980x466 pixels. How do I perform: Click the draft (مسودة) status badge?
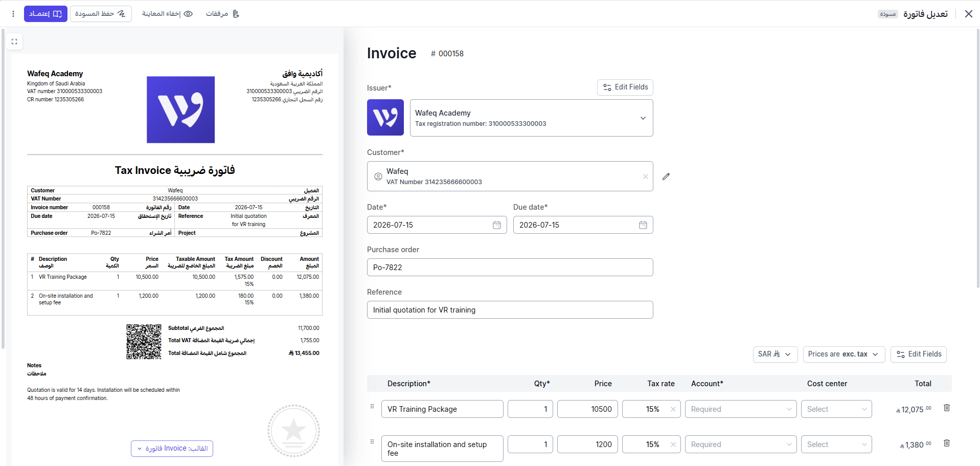(888, 14)
